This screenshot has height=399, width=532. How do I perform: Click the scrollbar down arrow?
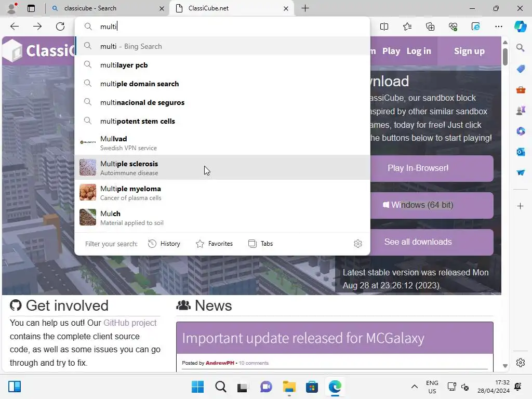pyautogui.click(x=505, y=366)
